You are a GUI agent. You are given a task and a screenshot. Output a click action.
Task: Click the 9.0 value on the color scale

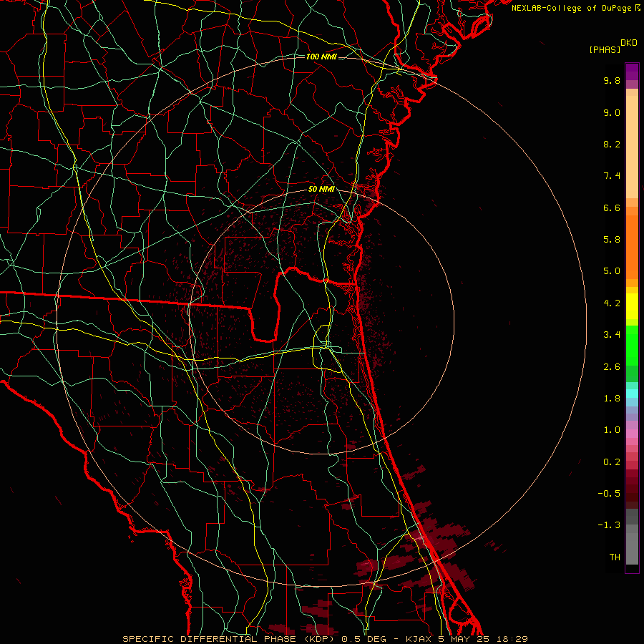click(x=612, y=112)
